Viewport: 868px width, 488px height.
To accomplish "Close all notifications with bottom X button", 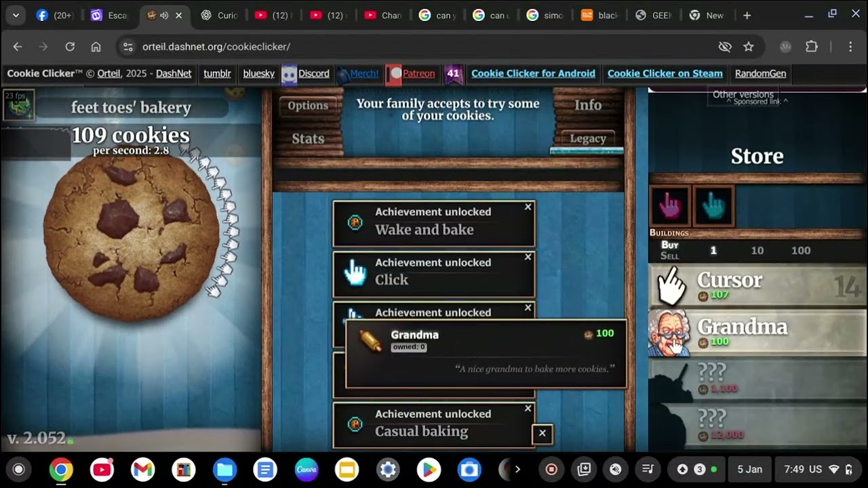I will coord(542,433).
